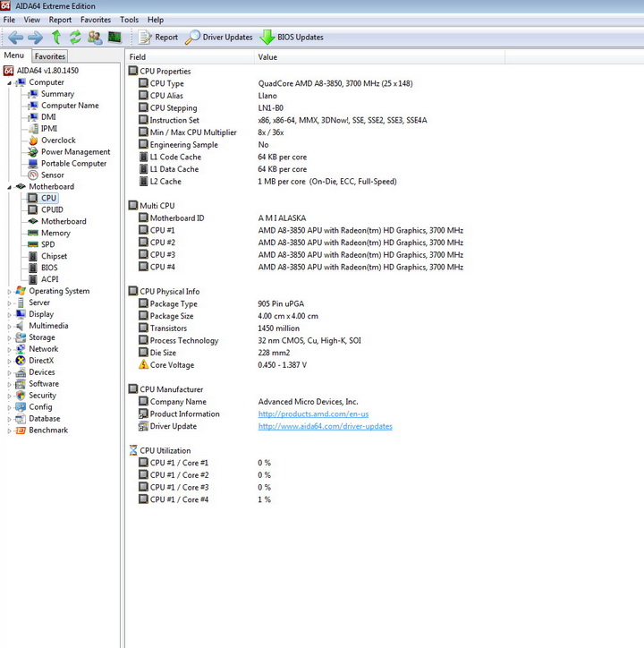Image resolution: width=644 pixels, height=648 pixels.
Task: Open Driver Updates from the toolbar
Action: [218, 38]
